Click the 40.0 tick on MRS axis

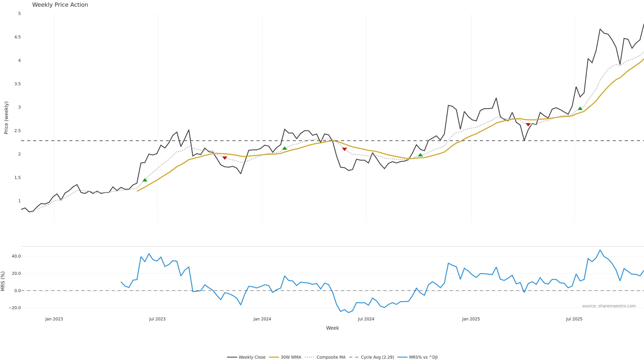[x=16, y=256]
